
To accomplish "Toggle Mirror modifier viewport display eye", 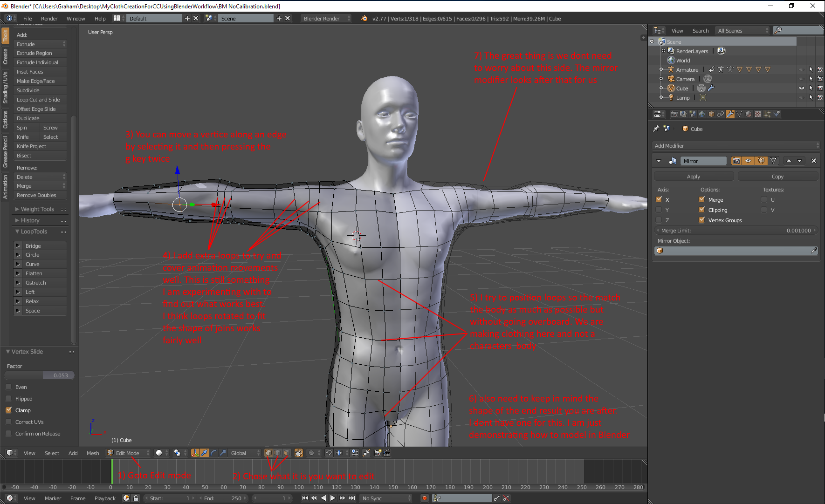I will coord(748,161).
